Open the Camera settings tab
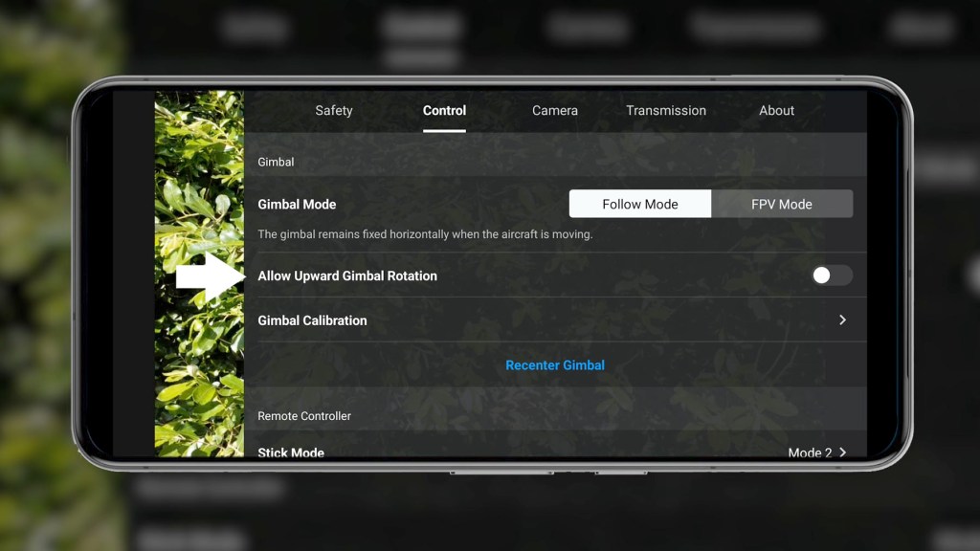 [x=554, y=110]
